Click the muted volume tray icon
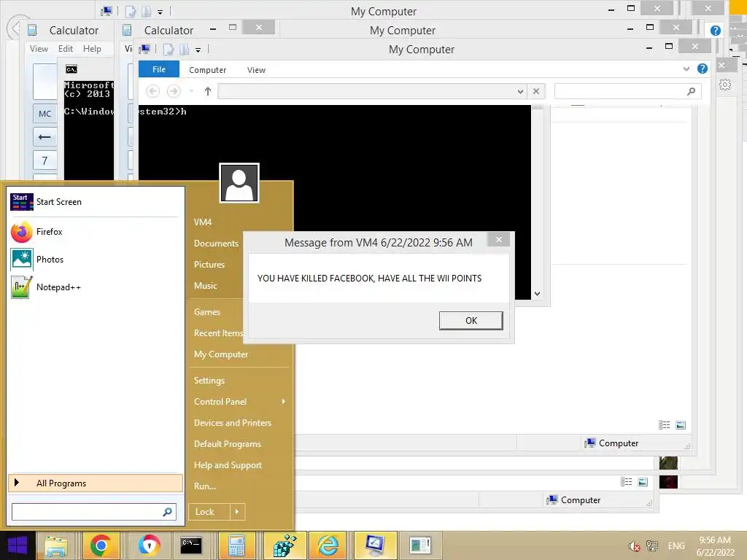 (x=634, y=546)
